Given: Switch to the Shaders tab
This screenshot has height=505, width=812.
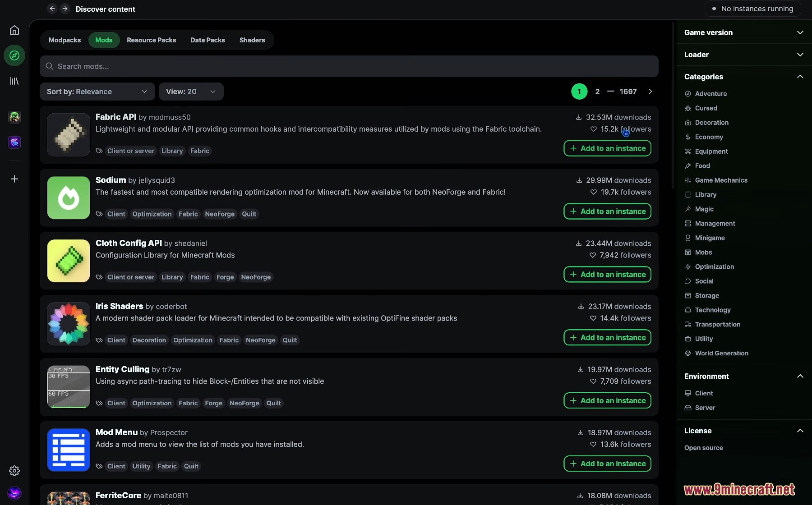Looking at the screenshot, I should 252,40.
